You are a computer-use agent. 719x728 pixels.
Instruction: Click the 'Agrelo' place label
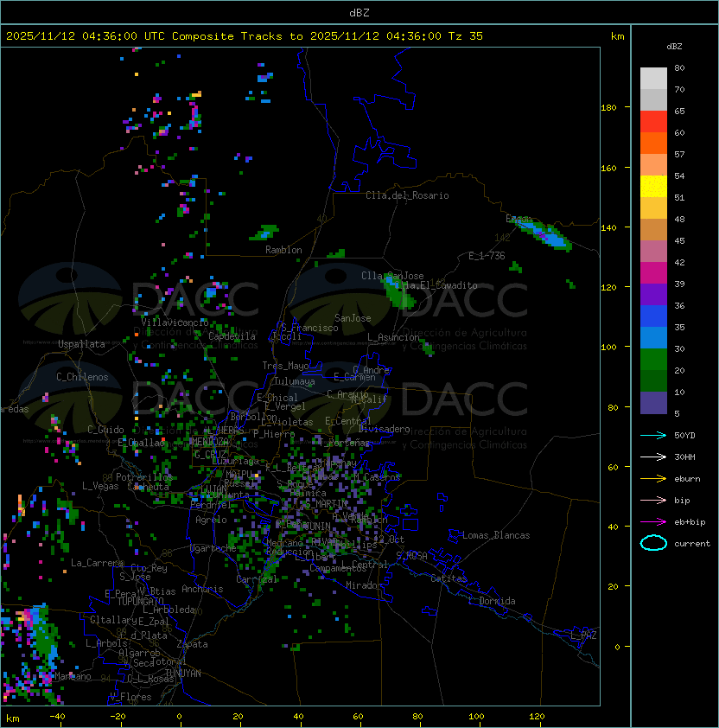[211, 520]
